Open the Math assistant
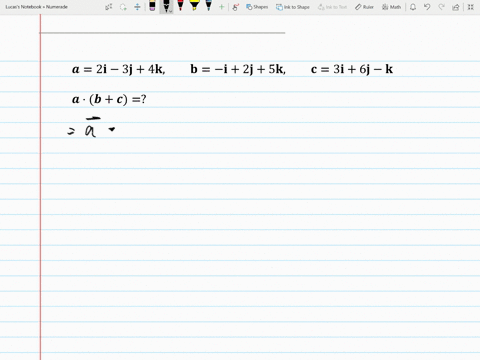 coord(391,7)
